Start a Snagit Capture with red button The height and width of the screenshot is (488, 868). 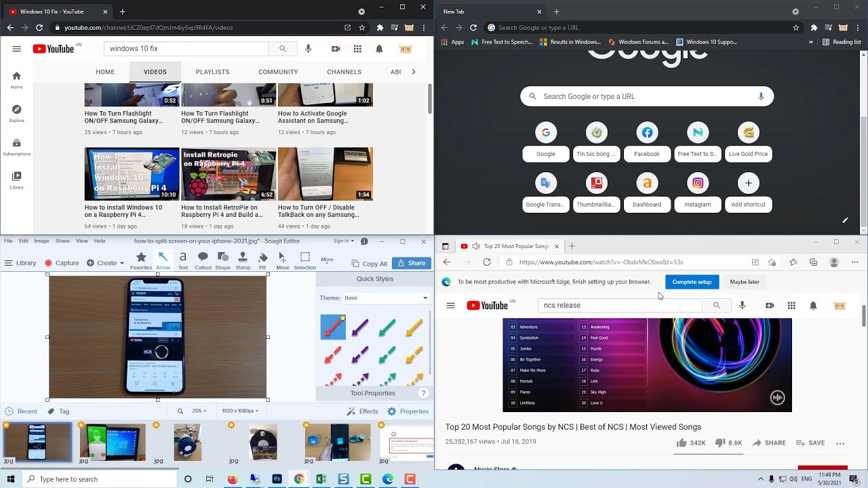(x=62, y=263)
